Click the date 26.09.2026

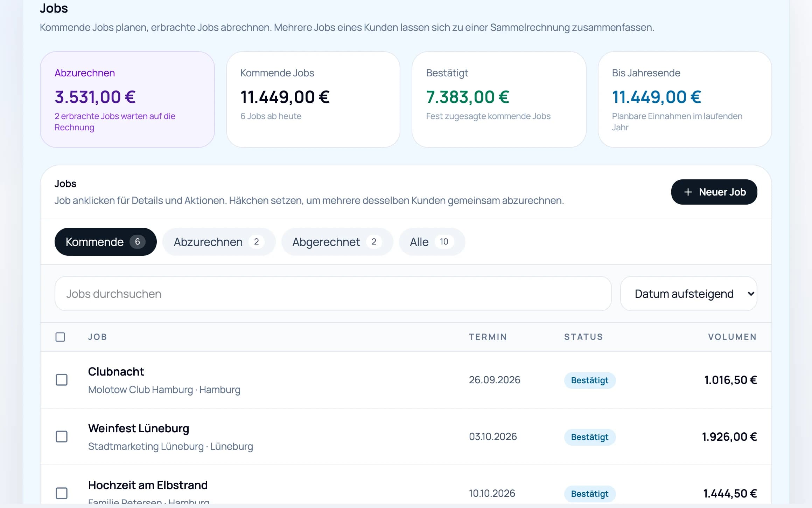coord(495,380)
